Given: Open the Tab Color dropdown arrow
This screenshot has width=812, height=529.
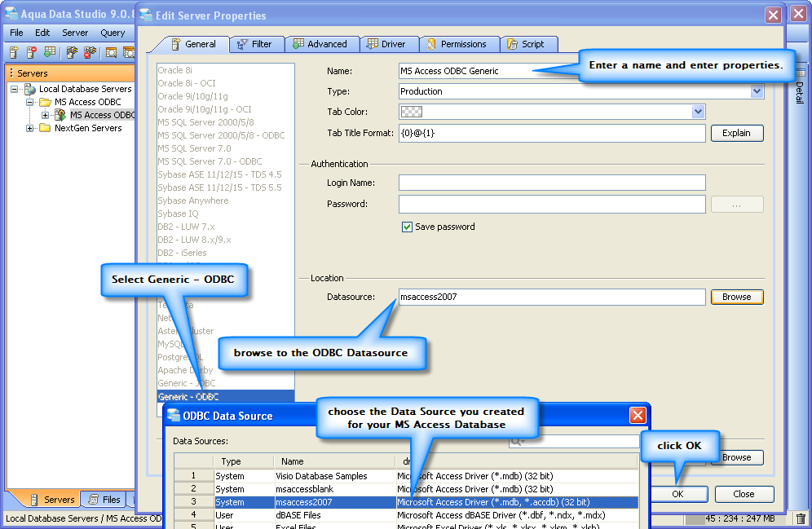Looking at the screenshot, I should point(698,112).
